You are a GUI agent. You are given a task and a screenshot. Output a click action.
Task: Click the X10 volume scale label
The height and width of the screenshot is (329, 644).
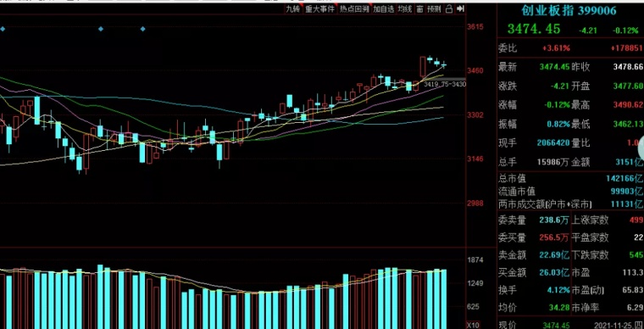[x=473, y=325]
